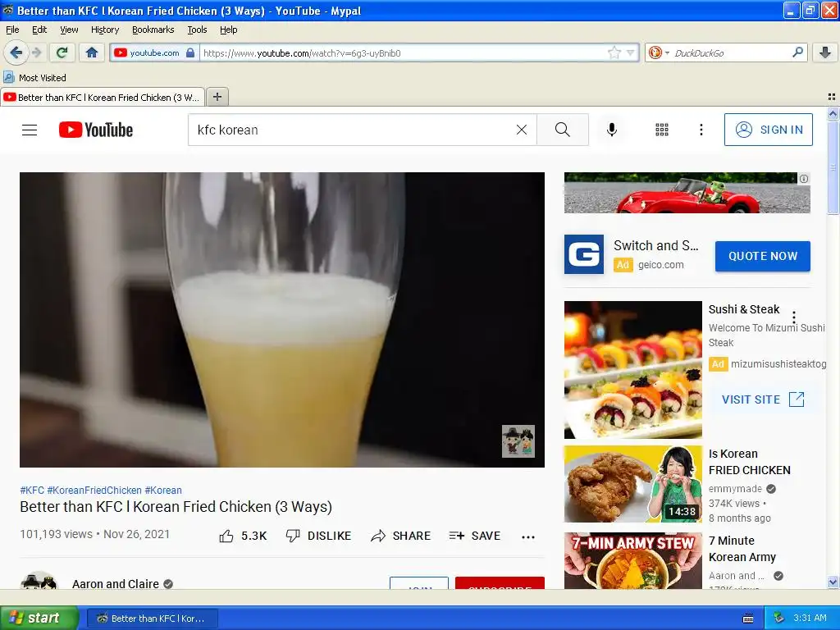Click the tray icon next to the clock
840x630 pixels.
click(778, 619)
